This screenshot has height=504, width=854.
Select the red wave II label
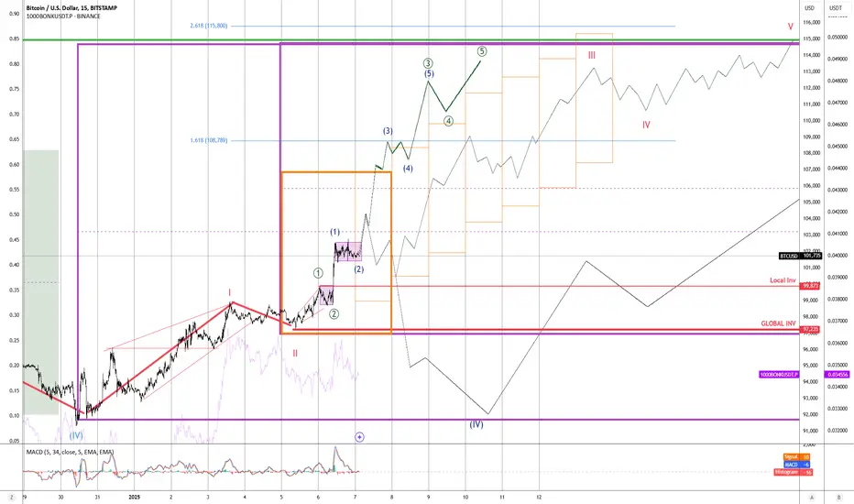click(295, 353)
